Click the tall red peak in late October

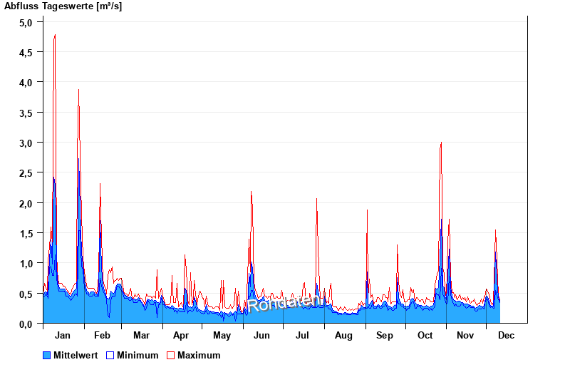click(441, 143)
